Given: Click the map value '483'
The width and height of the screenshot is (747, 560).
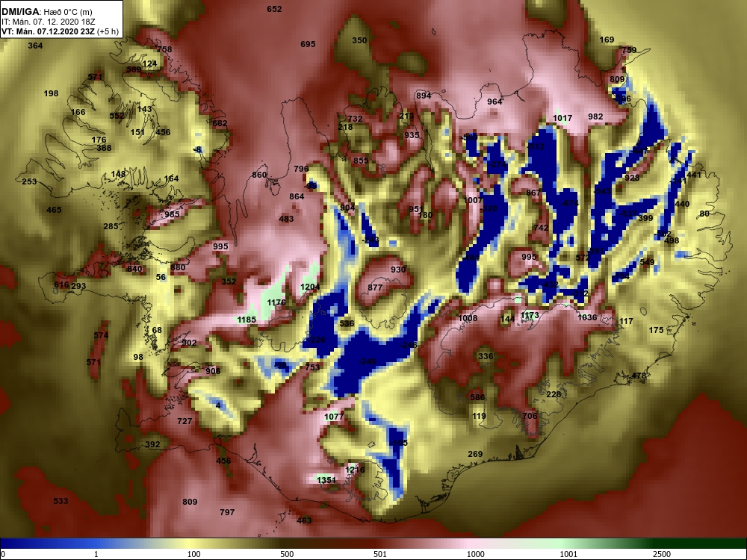Looking at the screenshot, I should [x=286, y=219].
